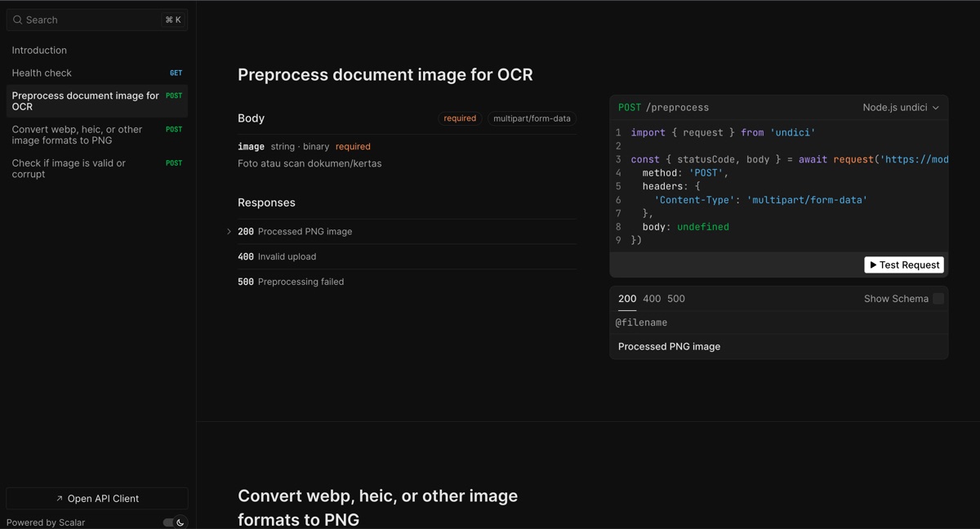This screenshot has width=980, height=529.
Task: Open Check if image is valid item
Action: pos(97,168)
